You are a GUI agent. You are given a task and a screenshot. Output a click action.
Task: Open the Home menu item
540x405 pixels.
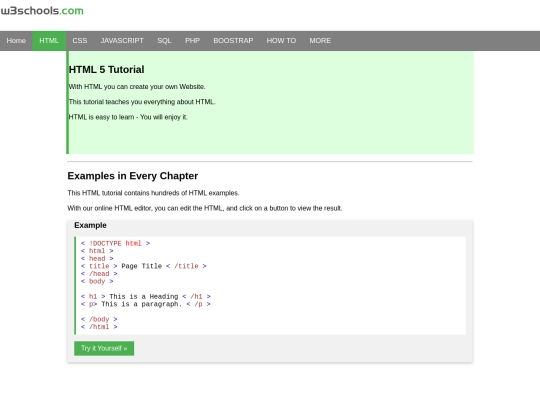[x=16, y=41]
